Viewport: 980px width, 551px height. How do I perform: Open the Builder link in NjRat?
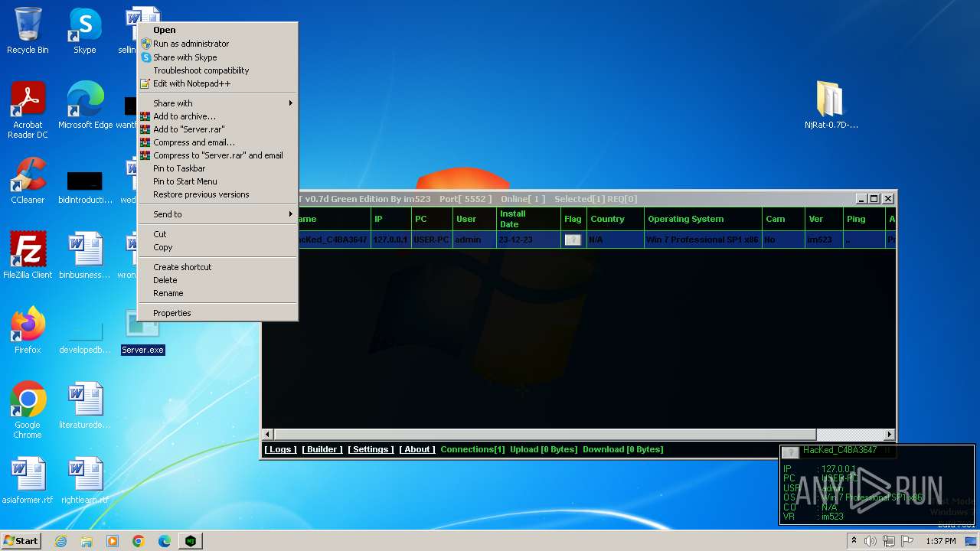322,449
